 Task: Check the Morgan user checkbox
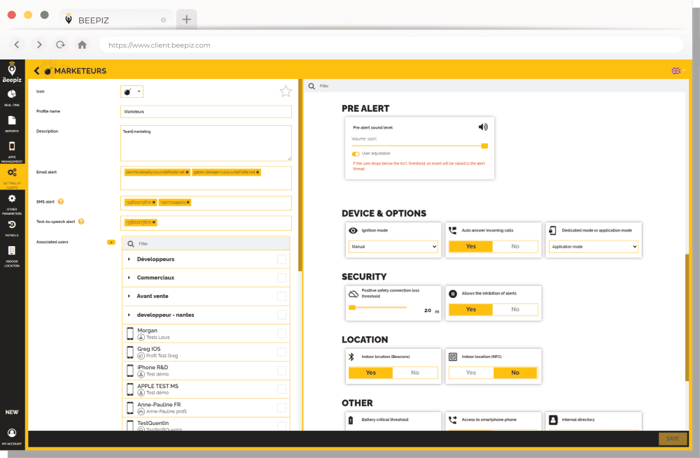click(282, 333)
